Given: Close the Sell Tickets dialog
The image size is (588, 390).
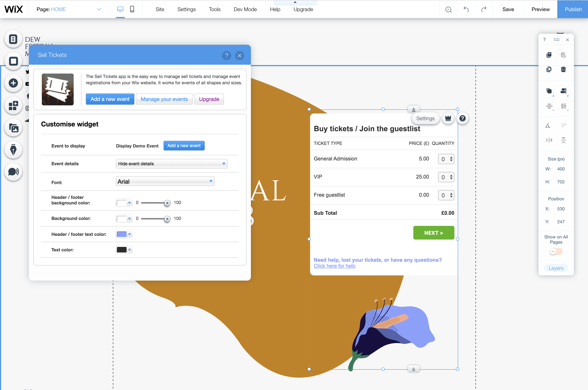Looking at the screenshot, I should [x=239, y=55].
